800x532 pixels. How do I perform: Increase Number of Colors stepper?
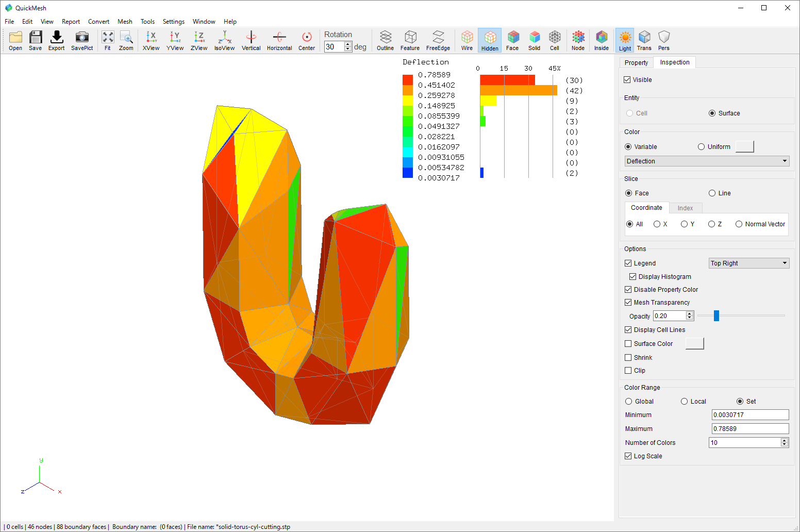pyautogui.click(x=785, y=441)
